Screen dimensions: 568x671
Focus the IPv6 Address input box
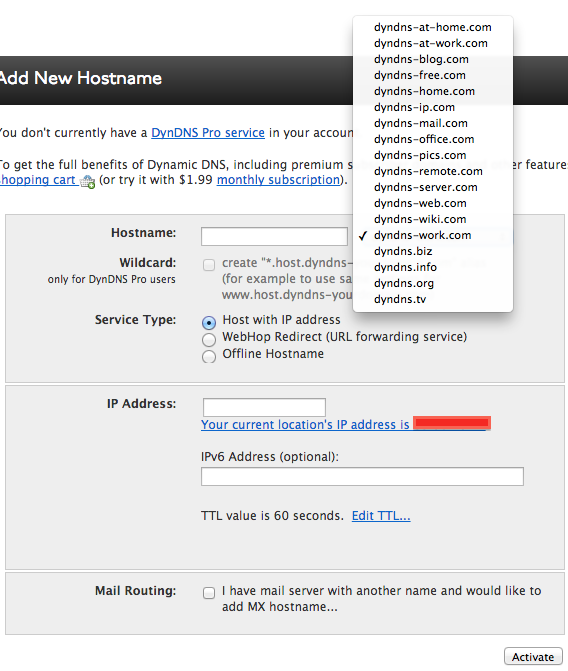click(x=362, y=477)
